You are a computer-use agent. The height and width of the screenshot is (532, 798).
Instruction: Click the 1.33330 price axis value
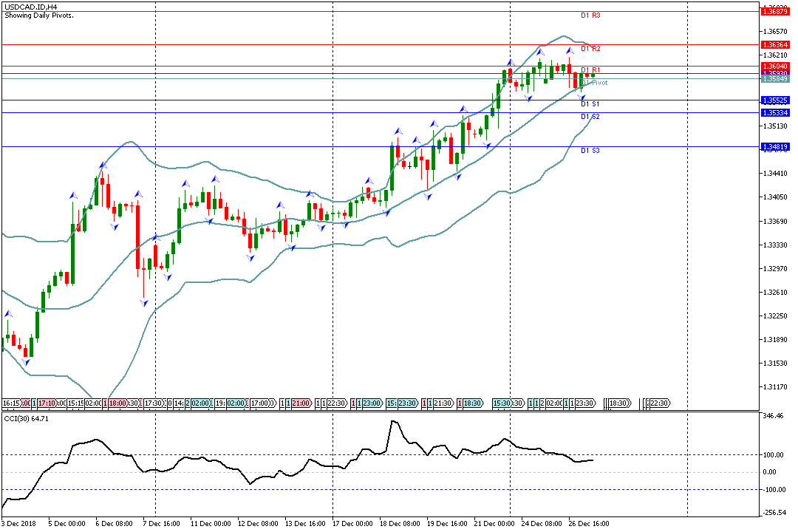(x=775, y=245)
